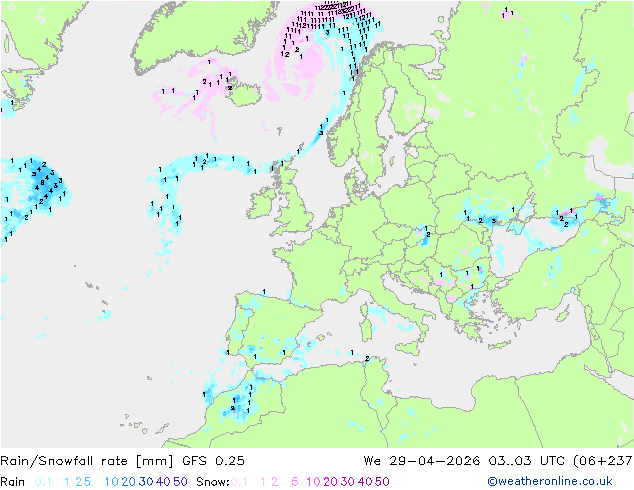Image resolution: width=634 pixels, height=490 pixels.
Task: Open the weatheronline.co.uk copyright link
Action: pyautogui.click(x=550, y=482)
